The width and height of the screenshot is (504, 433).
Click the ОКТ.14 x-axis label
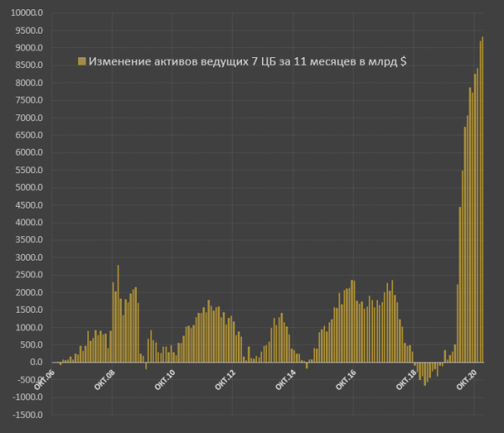[286, 380]
